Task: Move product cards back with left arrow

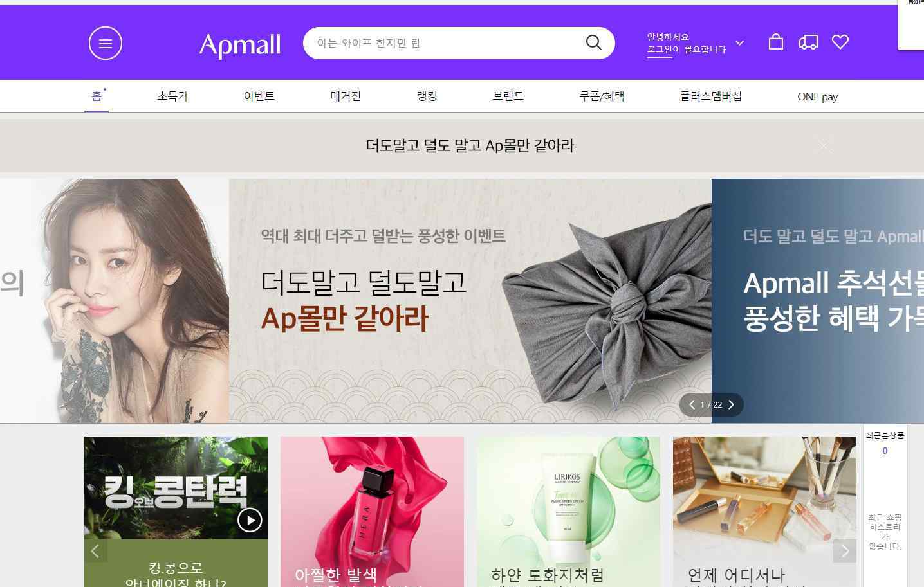Action: point(95,551)
